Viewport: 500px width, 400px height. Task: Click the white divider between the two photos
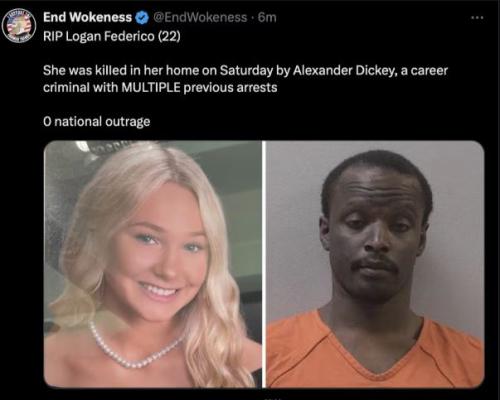(264, 264)
